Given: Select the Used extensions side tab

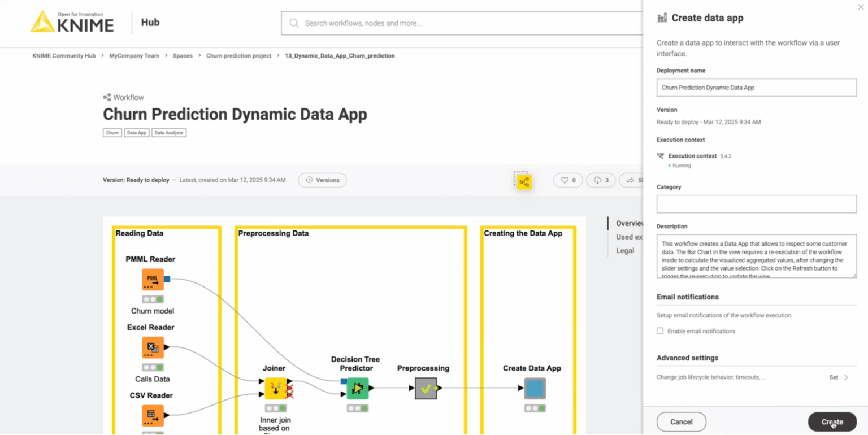Looking at the screenshot, I should click(629, 237).
